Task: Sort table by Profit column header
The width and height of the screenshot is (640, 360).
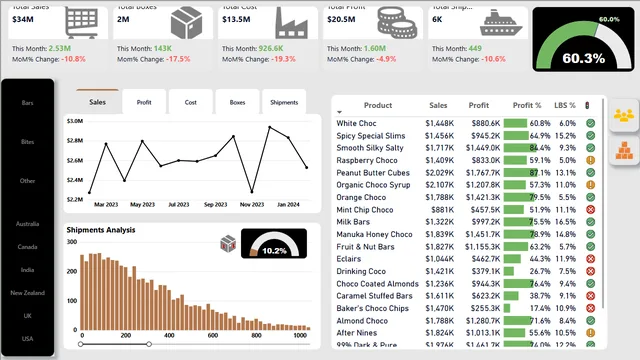Action: tap(478, 105)
